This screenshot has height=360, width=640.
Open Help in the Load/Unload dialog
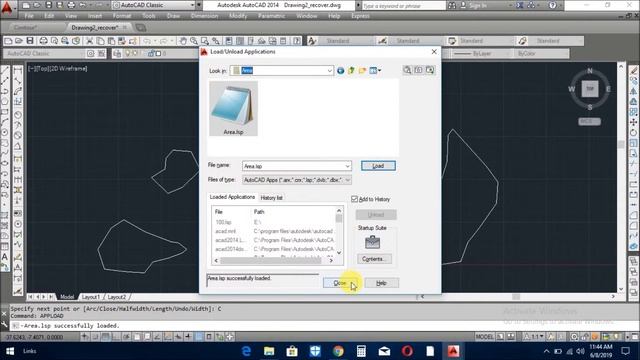(x=381, y=283)
